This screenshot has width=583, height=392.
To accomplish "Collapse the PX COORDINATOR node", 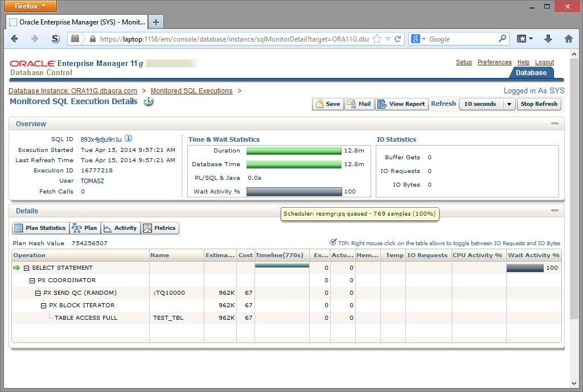I will point(32,280).
